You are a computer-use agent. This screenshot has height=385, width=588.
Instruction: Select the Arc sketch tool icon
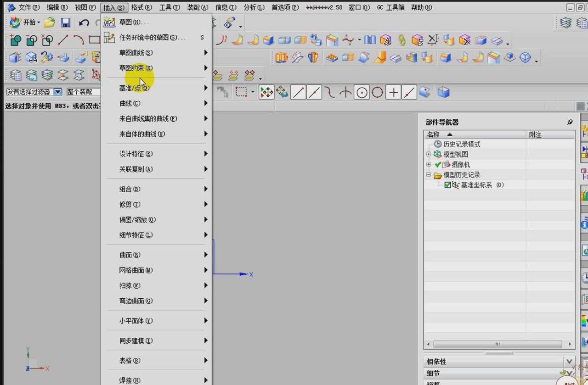(x=79, y=40)
